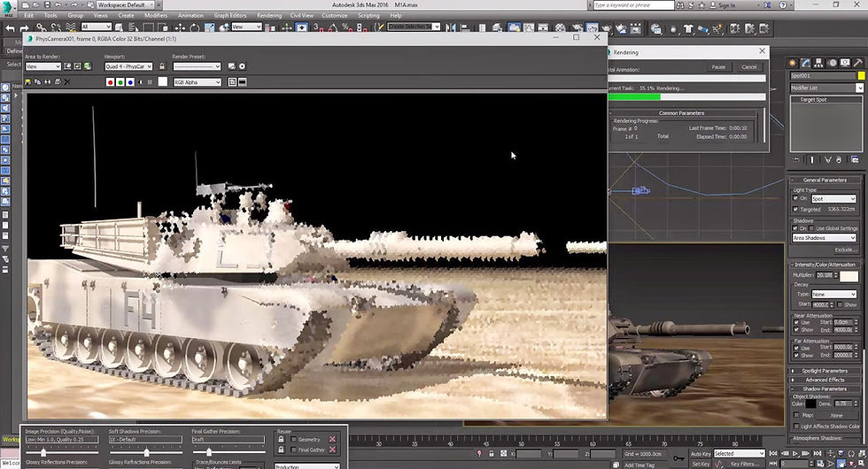This screenshot has width=868, height=469.
Task: Open the Utilities hammer panel tab
Action: coord(858,63)
